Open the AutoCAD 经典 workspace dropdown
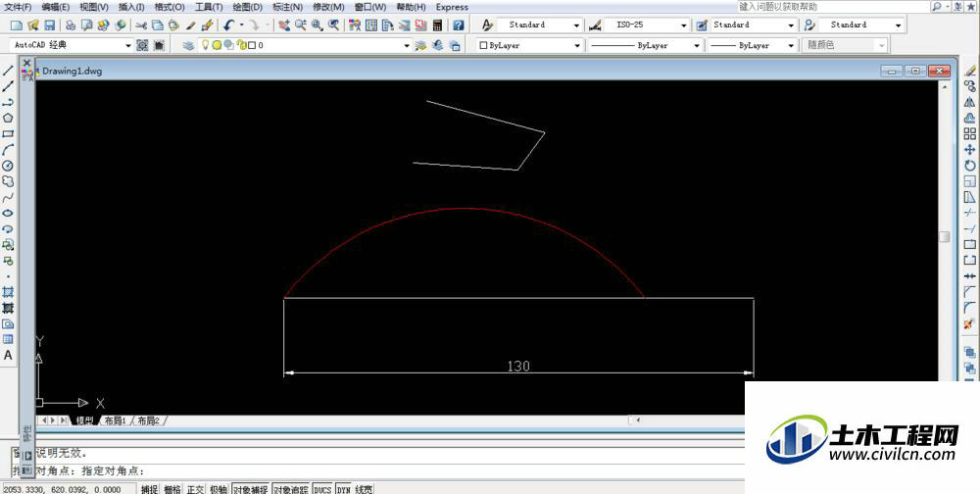The image size is (980, 494). 72,45
